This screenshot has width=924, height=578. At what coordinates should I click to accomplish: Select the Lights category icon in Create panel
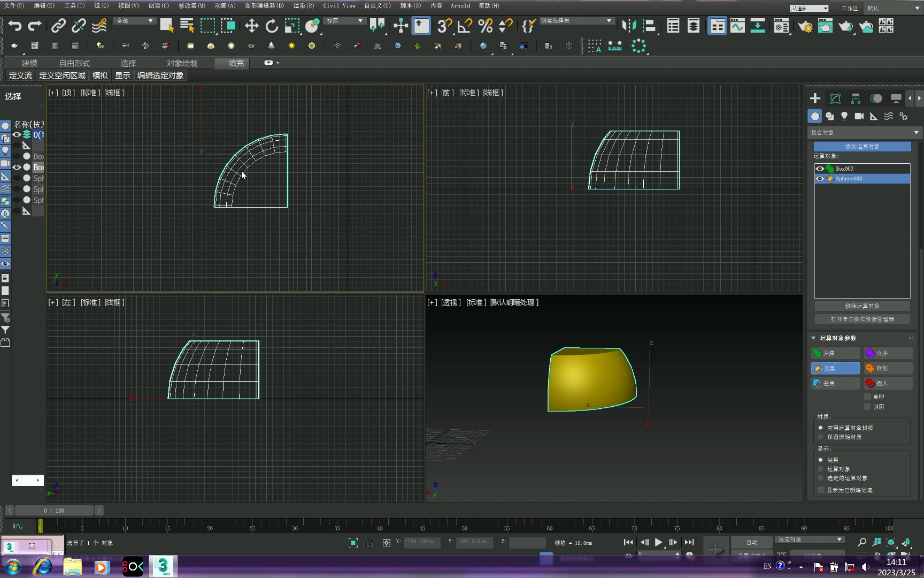[844, 116]
